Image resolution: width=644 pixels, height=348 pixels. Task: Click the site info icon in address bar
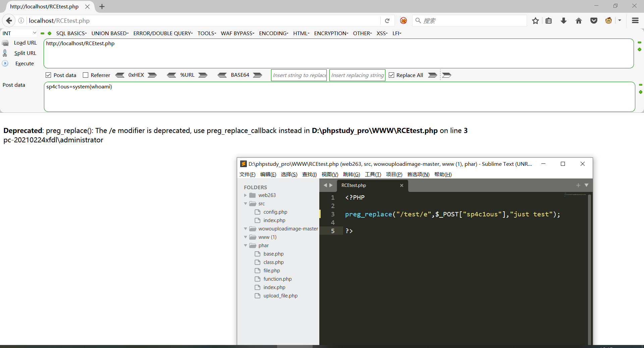21,21
